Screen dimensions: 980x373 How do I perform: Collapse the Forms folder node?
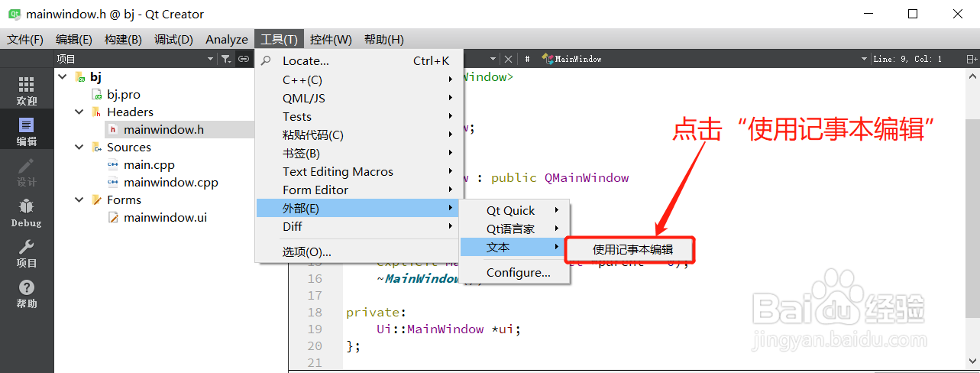point(79,200)
